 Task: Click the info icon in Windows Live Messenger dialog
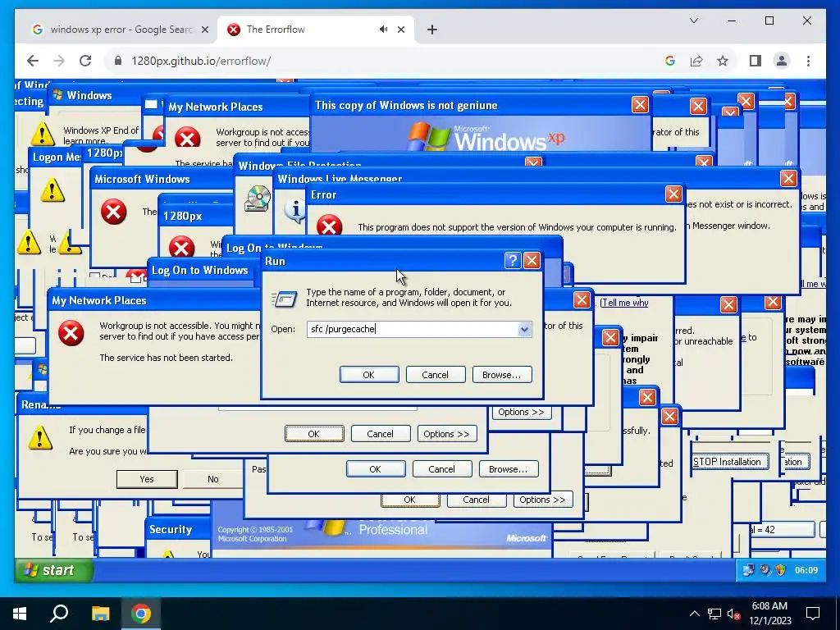294,210
